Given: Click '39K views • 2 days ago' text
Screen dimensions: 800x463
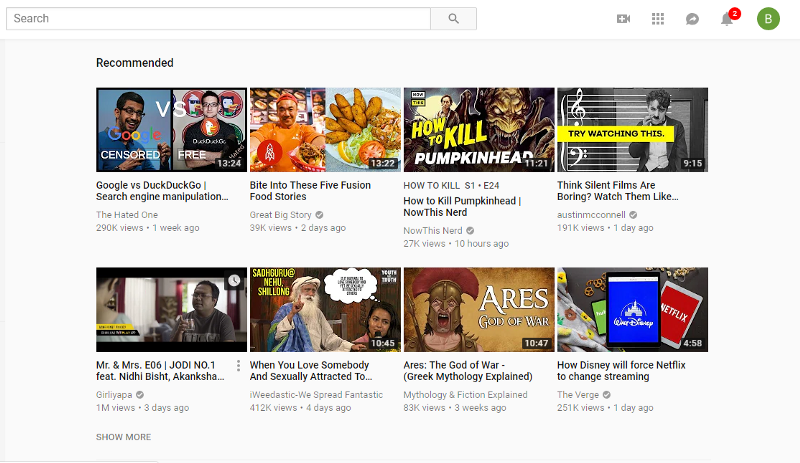Looking at the screenshot, I should [297, 228].
